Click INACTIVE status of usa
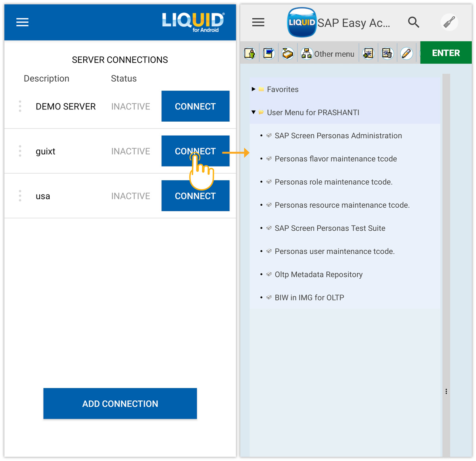Image resolution: width=476 pixels, height=461 pixels. click(131, 196)
